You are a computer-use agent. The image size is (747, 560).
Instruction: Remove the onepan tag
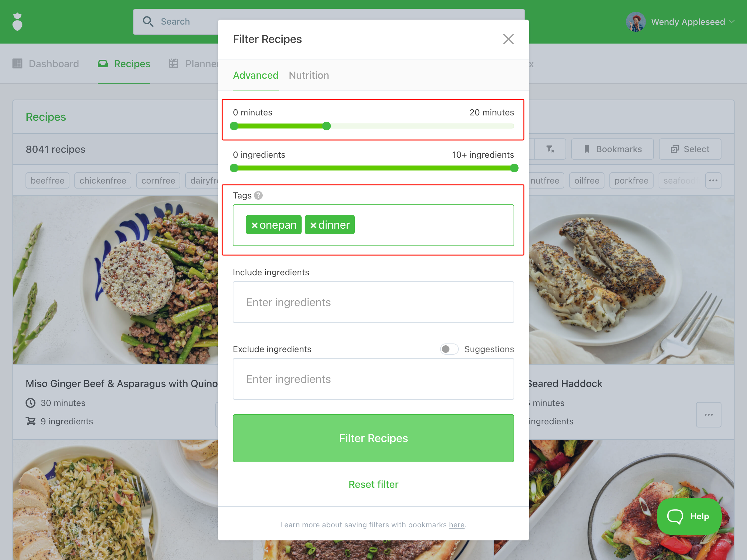click(x=255, y=225)
